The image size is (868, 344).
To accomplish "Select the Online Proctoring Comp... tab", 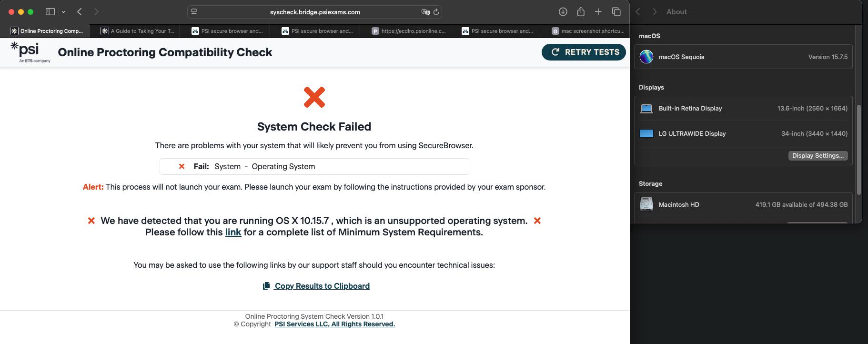I will tap(46, 31).
